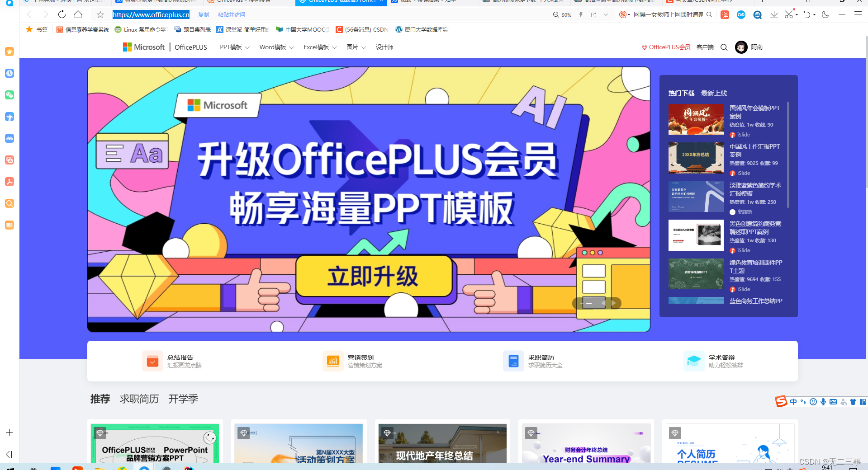This screenshot has width=868, height=470.
Task: Toggle night mode moon icon
Action: [825, 14]
